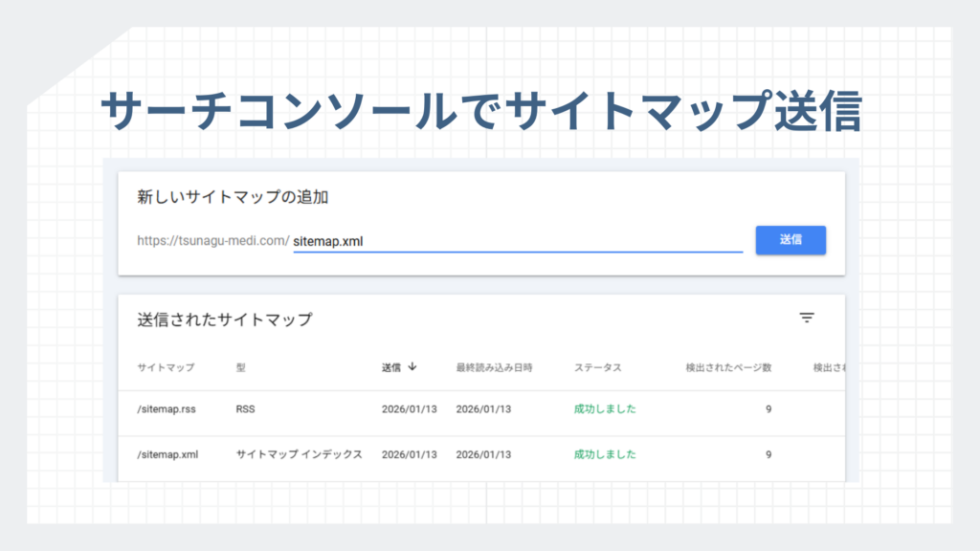The width and height of the screenshot is (980, 551).
Task: Click the 送信されたサイトマップ section heading
Action: (225, 320)
